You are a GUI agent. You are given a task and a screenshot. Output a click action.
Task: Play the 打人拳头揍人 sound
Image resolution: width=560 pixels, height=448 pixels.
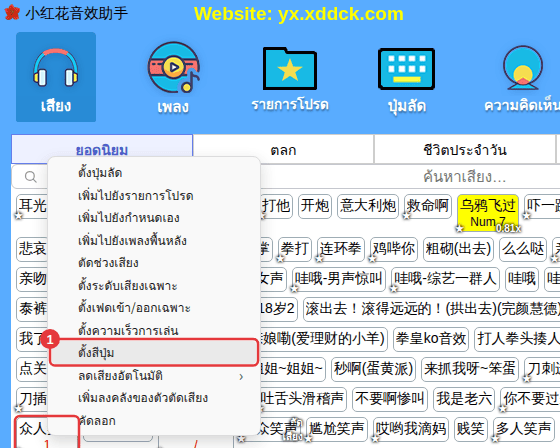point(517,339)
